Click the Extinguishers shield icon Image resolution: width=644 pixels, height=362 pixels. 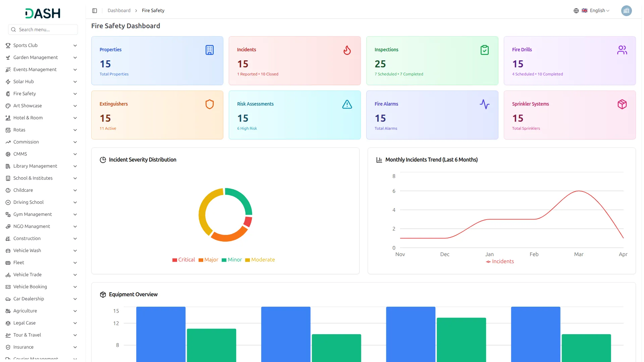tap(210, 104)
